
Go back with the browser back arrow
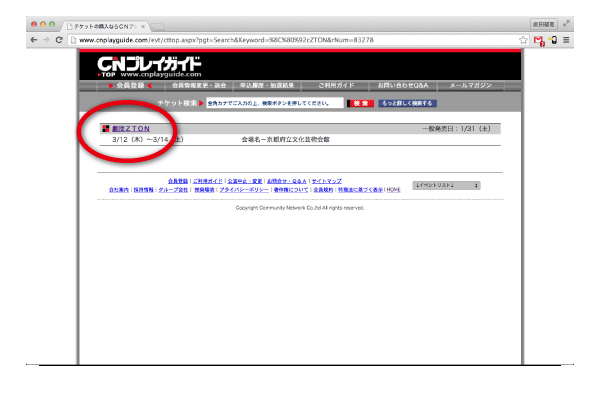[x=34, y=40]
